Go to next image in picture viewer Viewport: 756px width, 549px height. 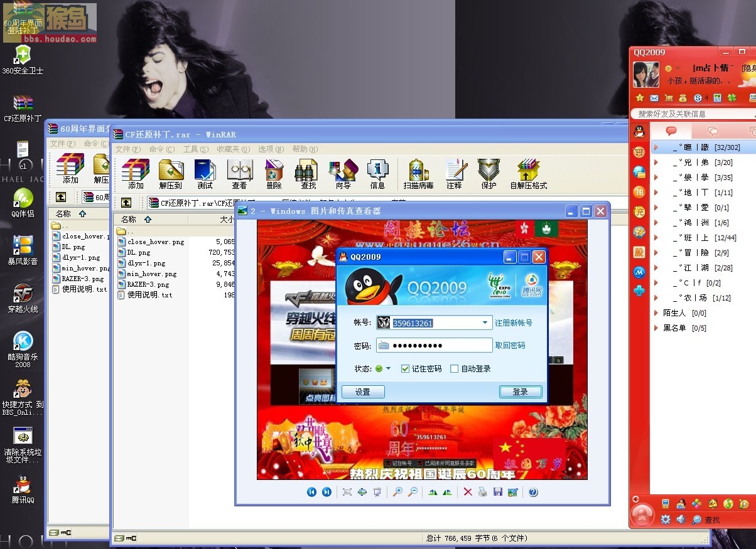coord(327,493)
